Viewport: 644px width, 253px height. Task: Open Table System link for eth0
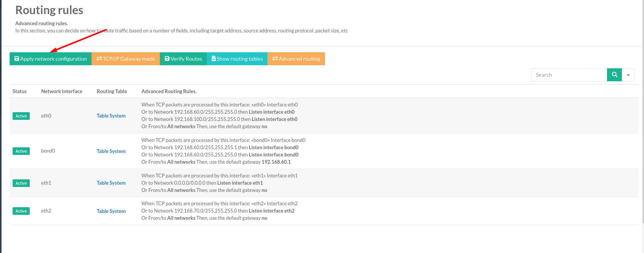[111, 116]
